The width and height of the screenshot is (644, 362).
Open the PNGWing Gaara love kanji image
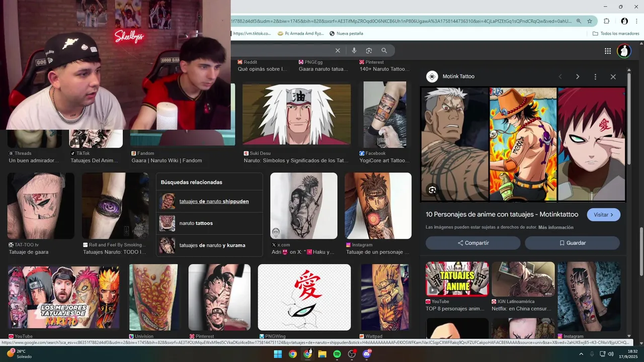point(304,297)
